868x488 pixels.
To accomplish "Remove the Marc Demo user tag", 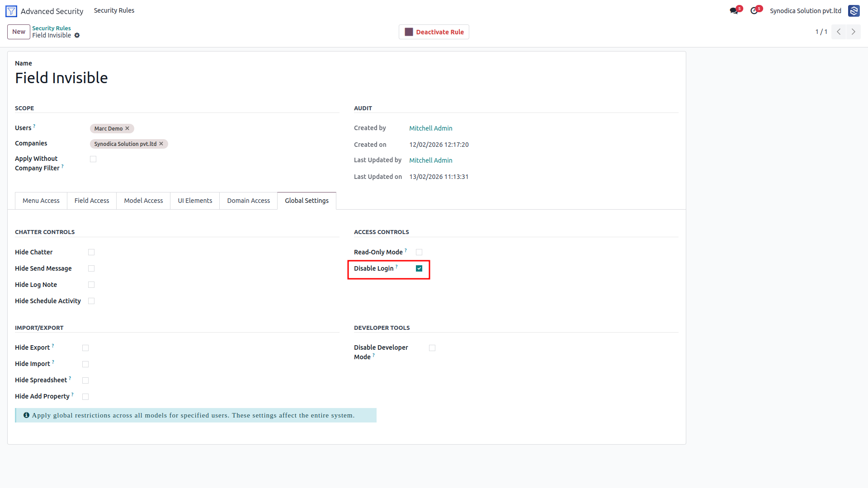I will 127,128.
